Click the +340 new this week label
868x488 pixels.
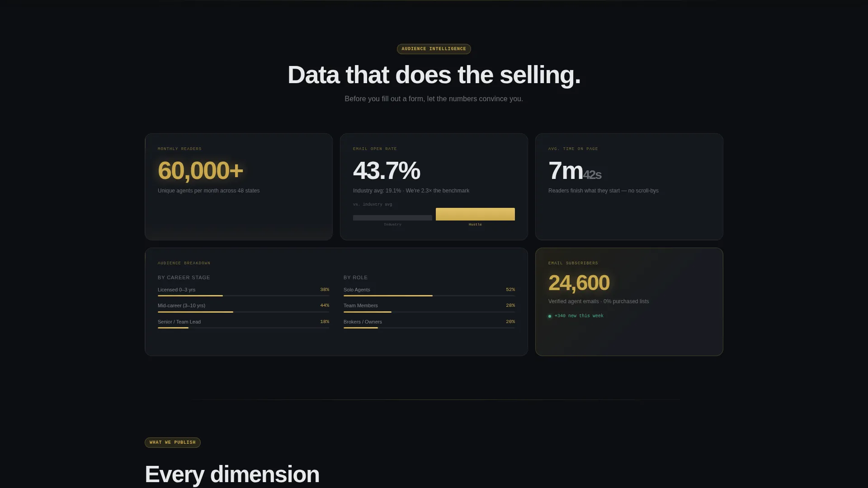coord(579,316)
